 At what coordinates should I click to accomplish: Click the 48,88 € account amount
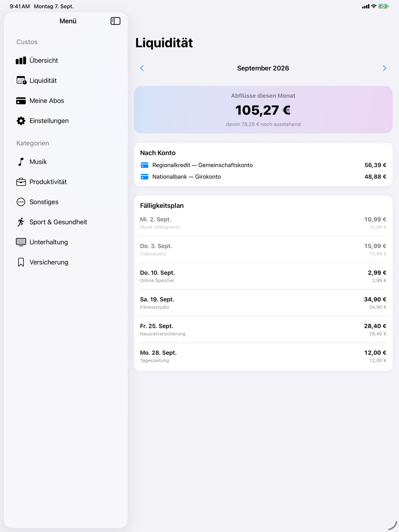(375, 177)
